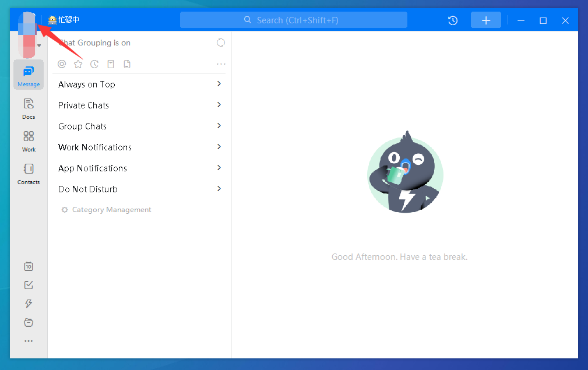Viewport: 588px width, 370px height.
Task: Open the Docs section
Action: click(x=29, y=109)
